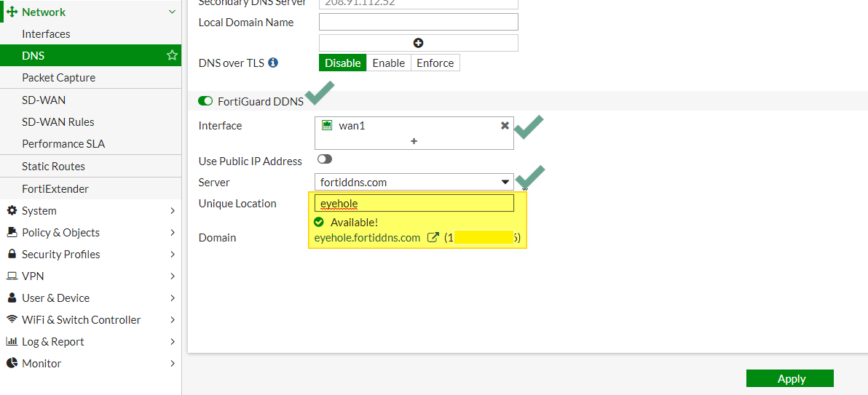
Task: Click the Local Domain Name input field
Action: click(x=419, y=22)
